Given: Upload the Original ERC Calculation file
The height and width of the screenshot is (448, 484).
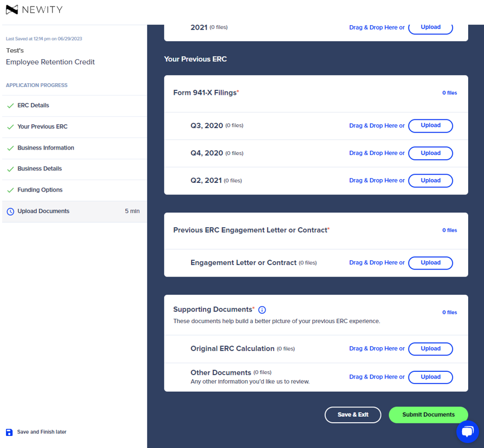Looking at the screenshot, I should 430,348.
